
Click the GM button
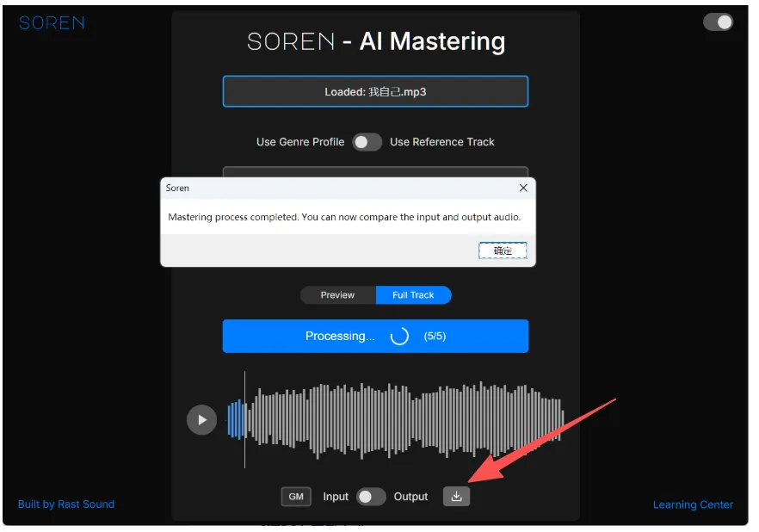pyautogui.click(x=296, y=496)
